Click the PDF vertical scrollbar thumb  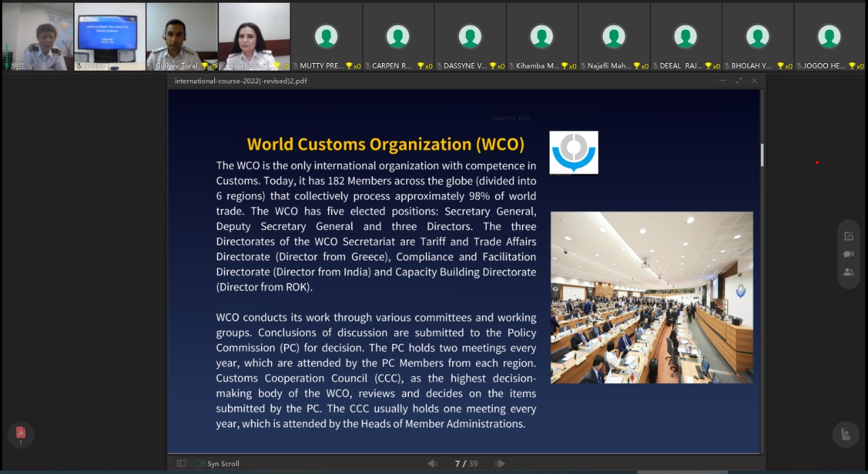(762, 155)
